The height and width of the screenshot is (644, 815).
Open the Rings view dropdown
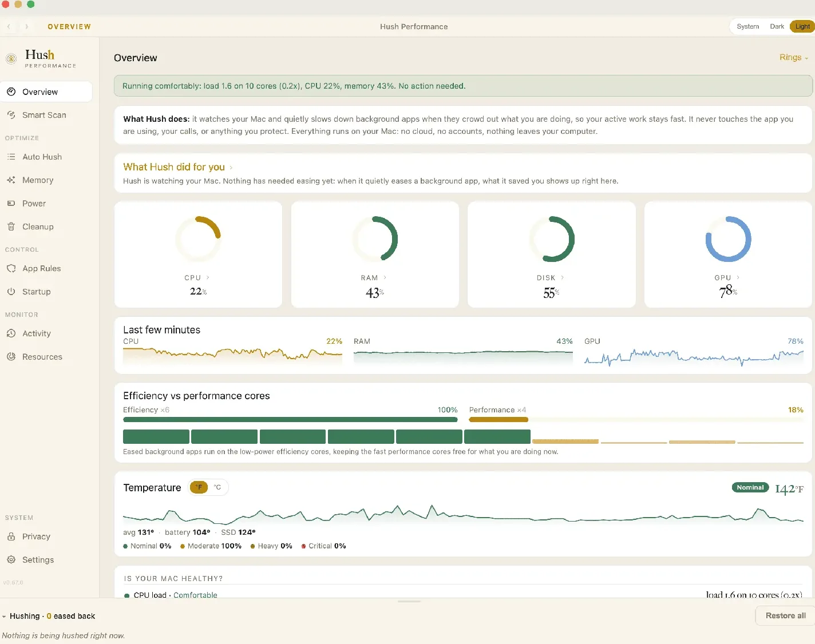coord(794,57)
